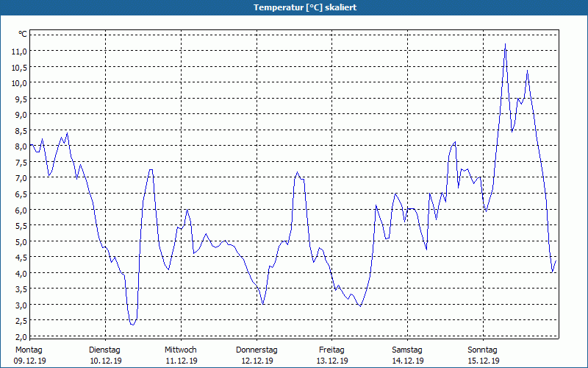Click the highest temperature peak on Sonntag
Viewport: 588px width, 368px height.
pos(505,45)
